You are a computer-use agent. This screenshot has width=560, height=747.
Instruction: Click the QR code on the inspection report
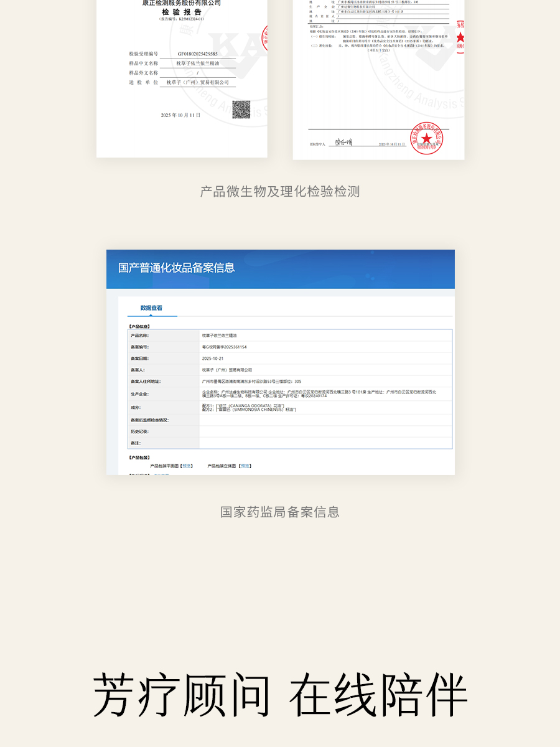click(241, 110)
